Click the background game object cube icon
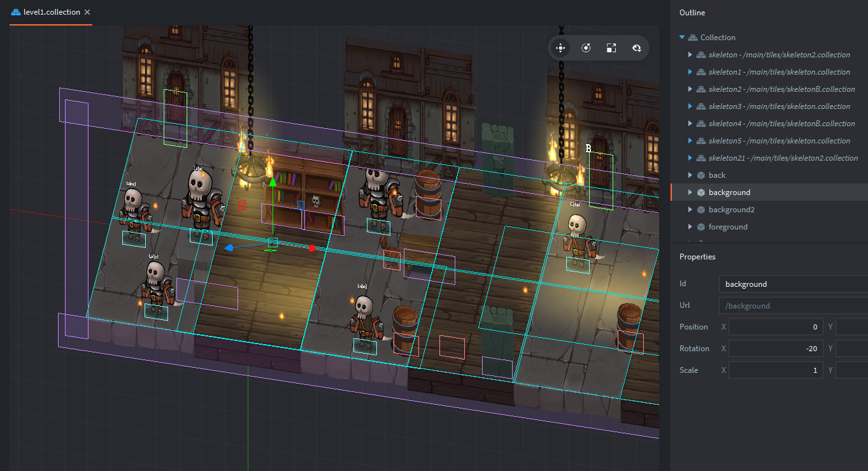868x471 pixels. pyautogui.click(x=701, y=192)
